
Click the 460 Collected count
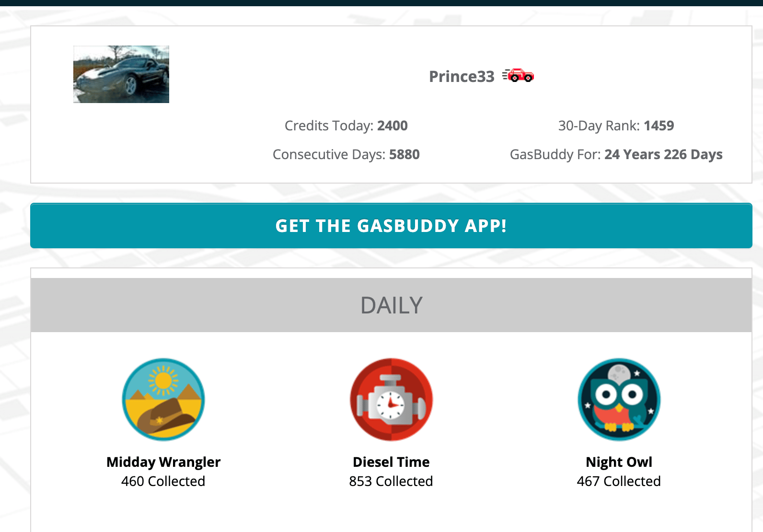coord(163,481)
